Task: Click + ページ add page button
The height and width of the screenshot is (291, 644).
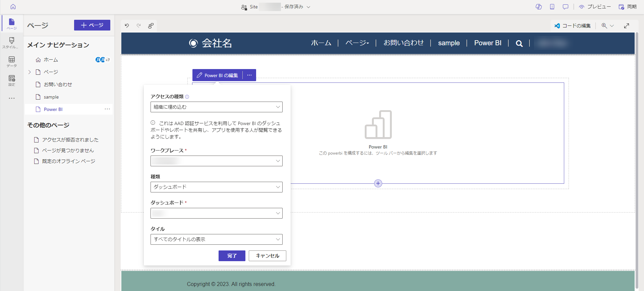Action: (x=92, y=25)
